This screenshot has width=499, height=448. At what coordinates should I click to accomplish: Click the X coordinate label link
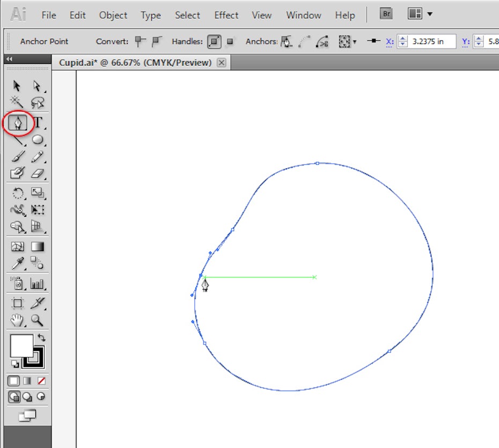pos(390,42)
